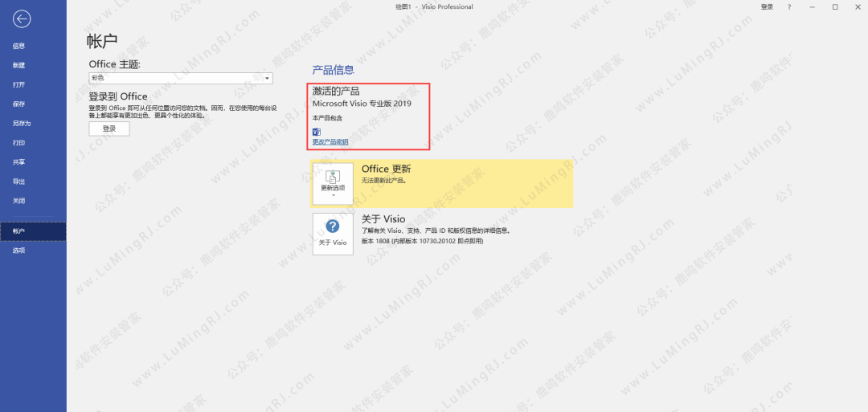Image resolution: width=868 pixels, height=412 pixels.
Task: Click the Office 更新 heading
Action: point(387,169)
